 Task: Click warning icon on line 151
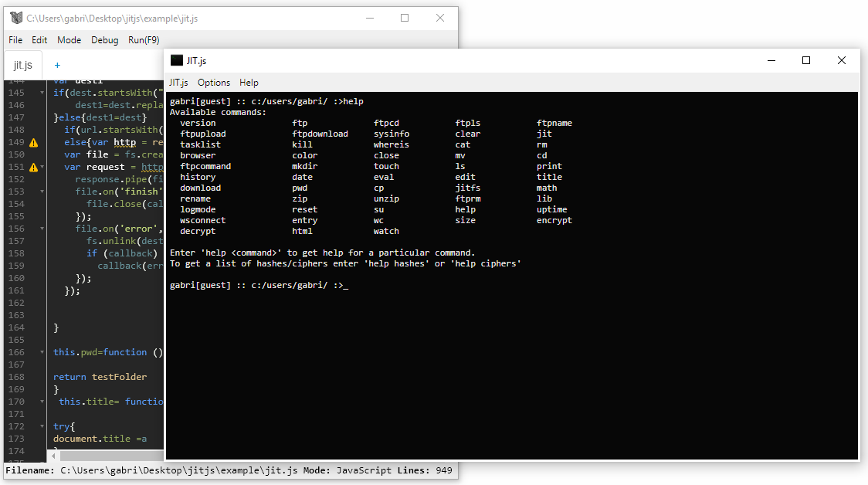34,168
